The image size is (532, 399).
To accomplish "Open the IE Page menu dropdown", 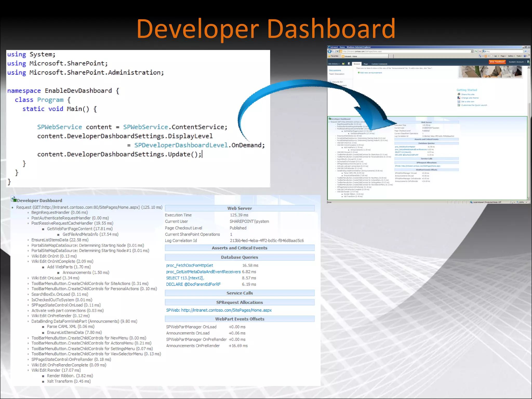I will coord(503,56).
